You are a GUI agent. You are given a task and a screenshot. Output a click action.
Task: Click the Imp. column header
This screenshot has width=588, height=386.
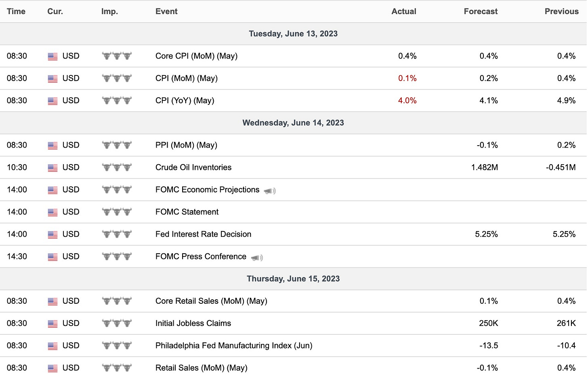click(109, 11)
